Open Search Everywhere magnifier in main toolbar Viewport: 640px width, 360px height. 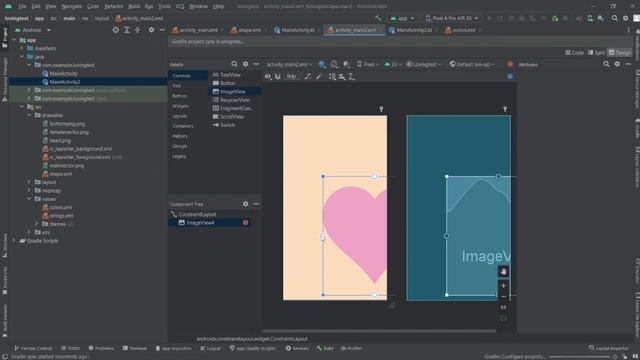coord(615,18)
